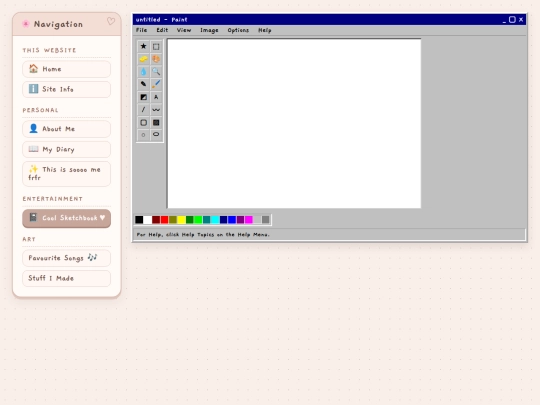
Task: Pick the bright blue color swatch
Action: coord(232,220)
